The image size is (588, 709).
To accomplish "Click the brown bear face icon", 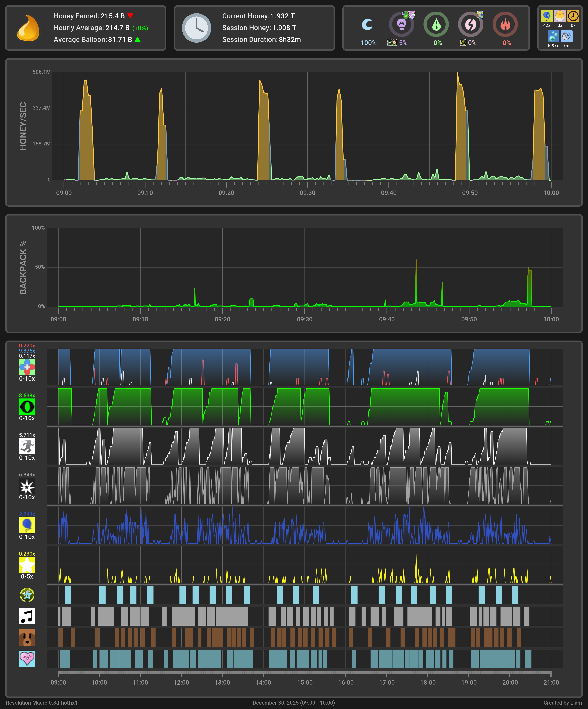I will pos(27,637).
